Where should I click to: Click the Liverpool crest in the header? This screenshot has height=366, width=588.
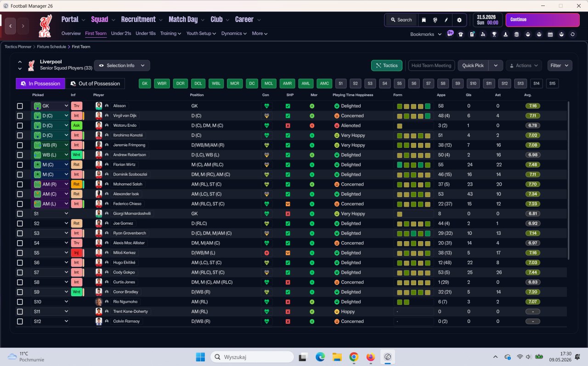[45, 26]
